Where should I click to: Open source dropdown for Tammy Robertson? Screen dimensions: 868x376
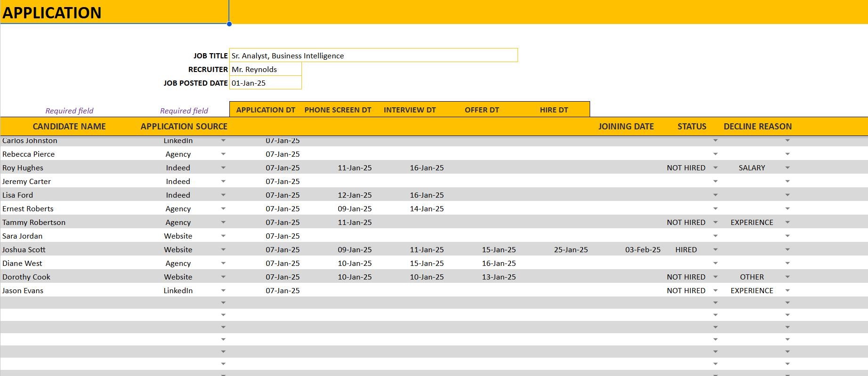click(223, 222)
